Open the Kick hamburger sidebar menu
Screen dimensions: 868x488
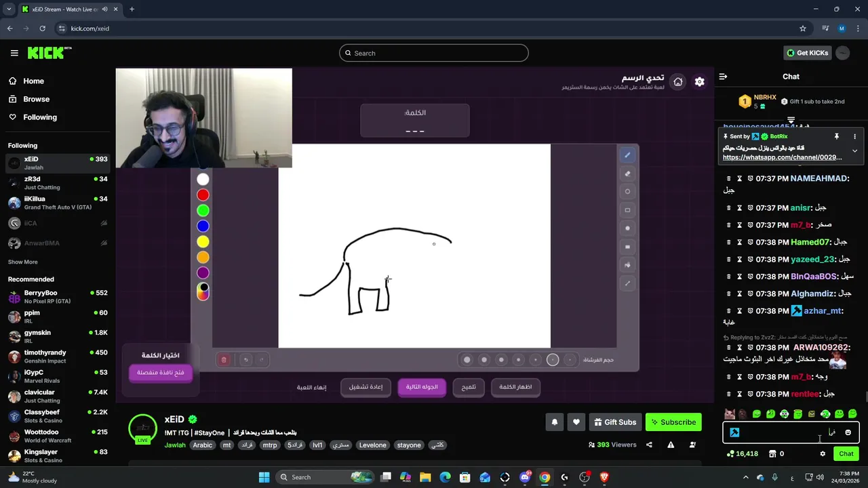coord(14,53)
